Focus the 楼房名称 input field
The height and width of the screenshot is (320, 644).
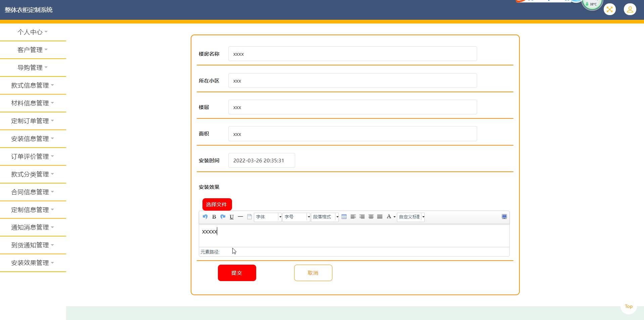point(353,54)
